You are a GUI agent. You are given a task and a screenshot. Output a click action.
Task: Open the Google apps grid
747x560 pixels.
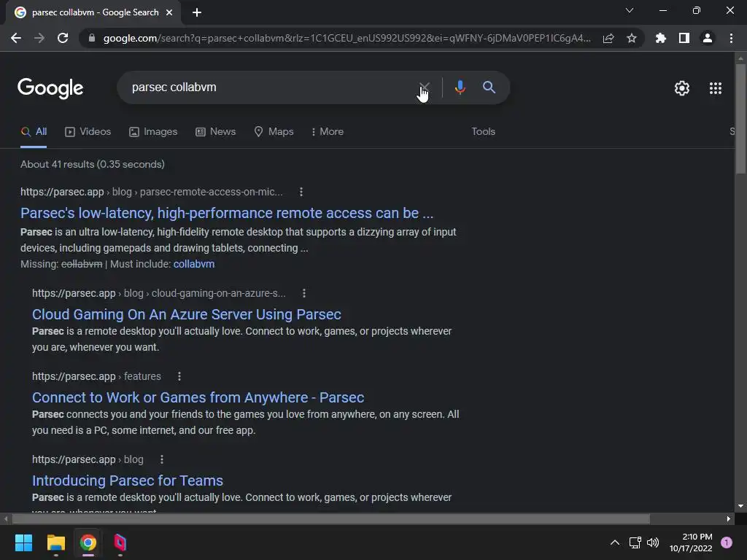pos(716,88)
